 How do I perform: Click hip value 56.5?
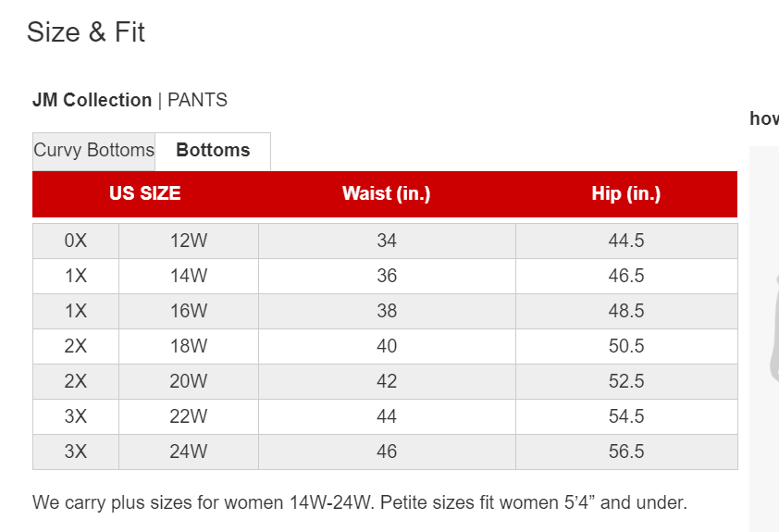(626, 452)
